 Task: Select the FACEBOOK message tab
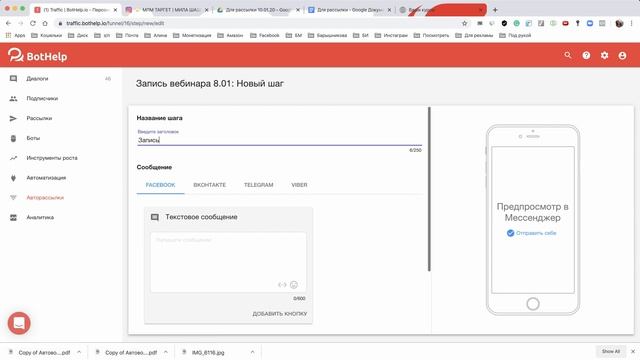click(160, 185)
